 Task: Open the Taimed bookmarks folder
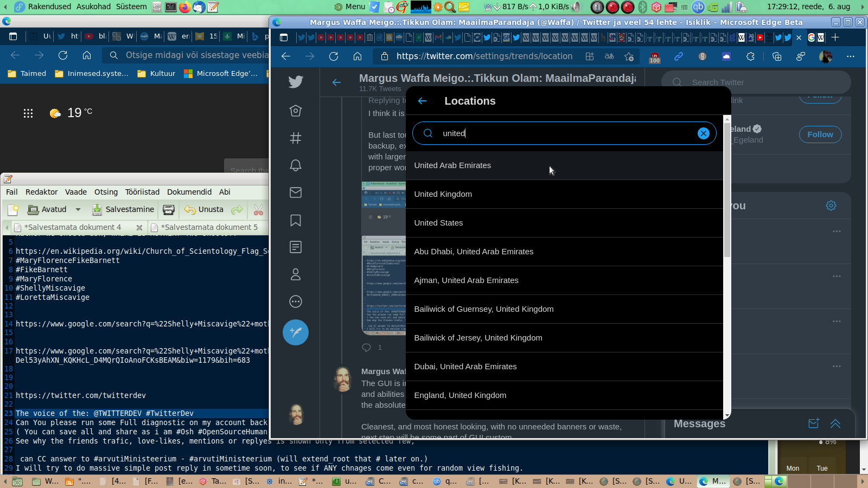[x=27, y=74]
